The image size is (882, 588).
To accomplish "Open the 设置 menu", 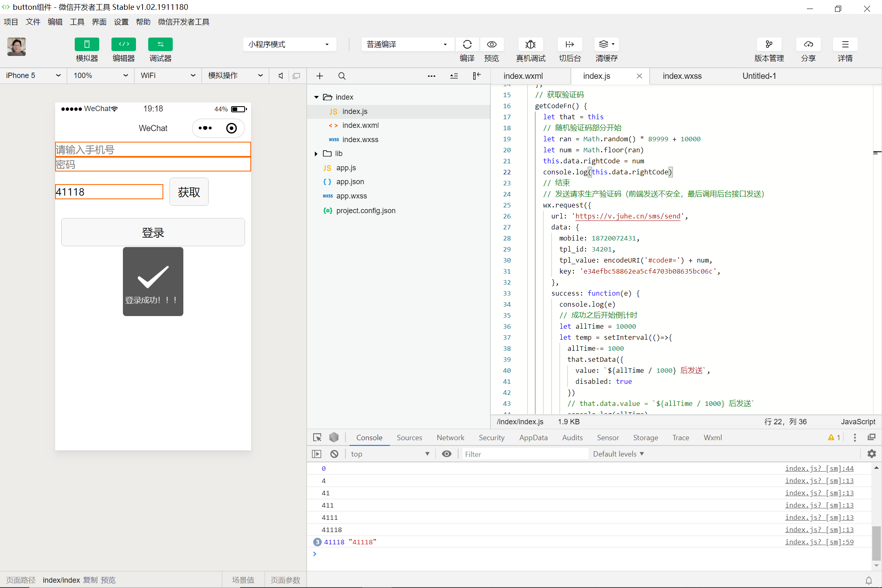I will (x=121, y=22).
